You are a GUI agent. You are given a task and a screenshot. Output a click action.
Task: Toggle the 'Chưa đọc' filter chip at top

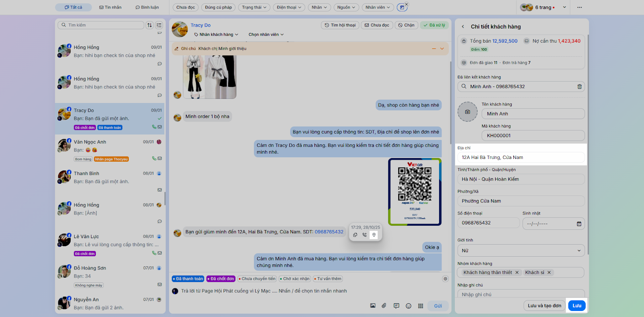(186, 7)
